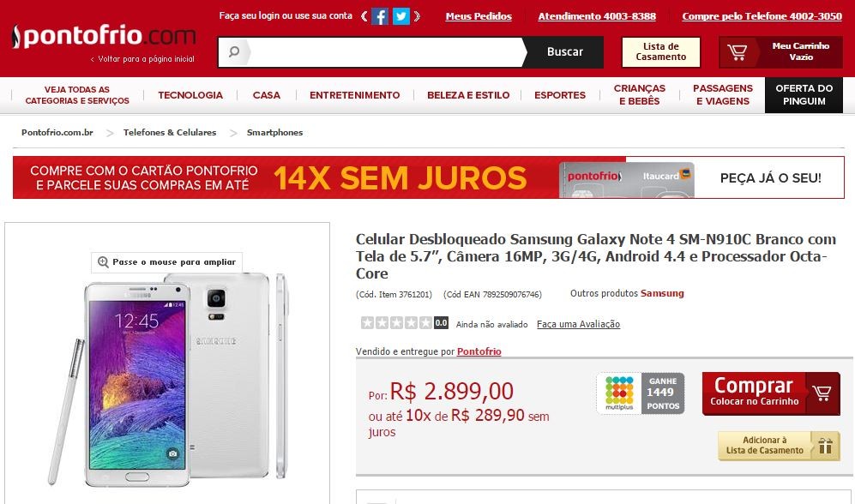Click the zoom magnifier on product image

point(103,262)
